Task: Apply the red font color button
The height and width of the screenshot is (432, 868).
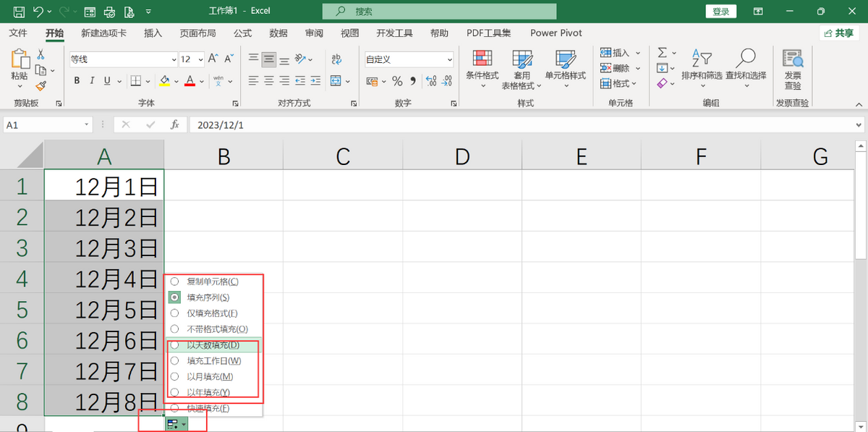Action: [x=190, y=81]
